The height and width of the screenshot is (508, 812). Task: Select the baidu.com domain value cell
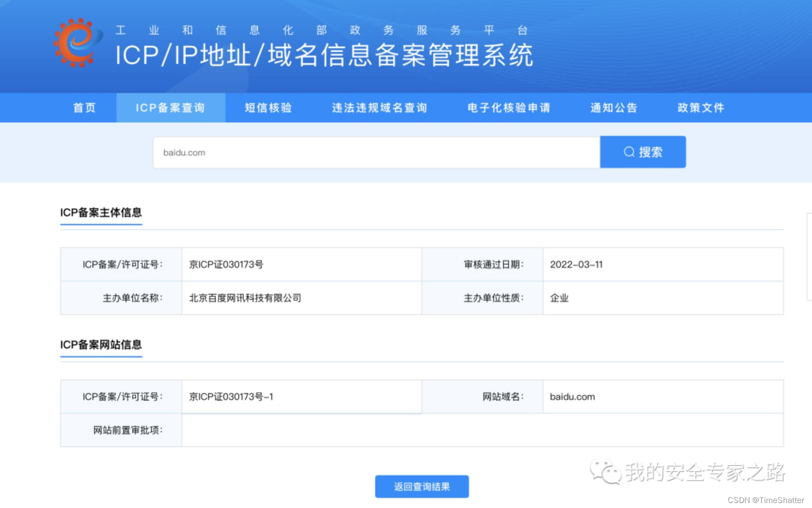click(663, 397)
